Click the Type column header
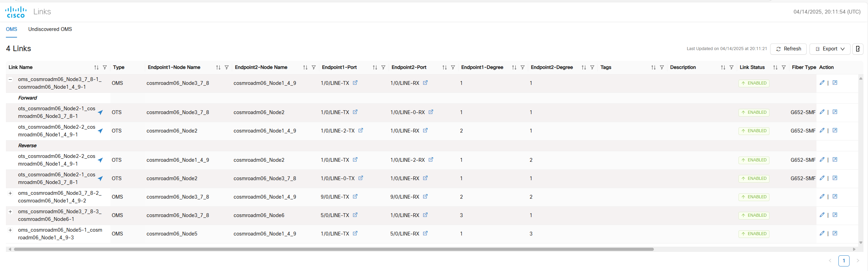Viewport: 868px width, 271px height. 119,67
